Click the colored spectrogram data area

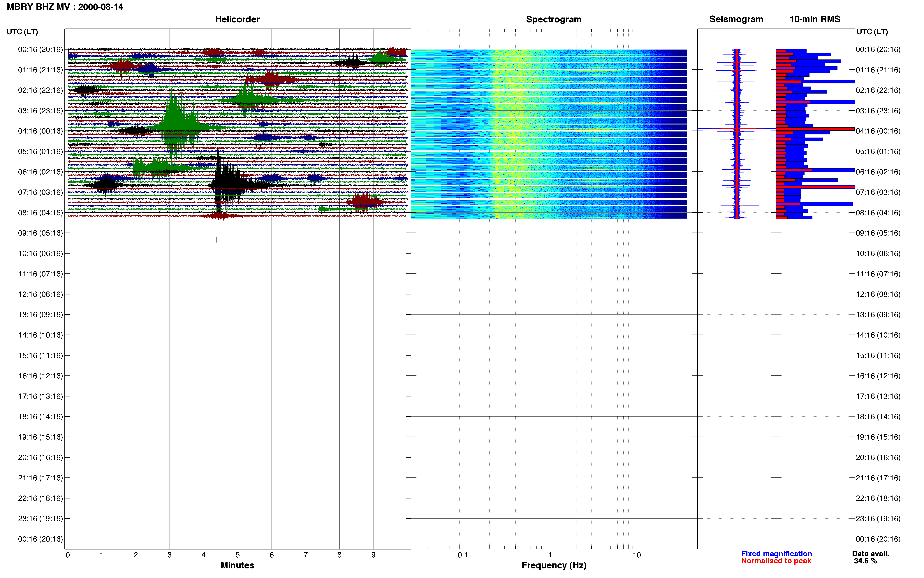click(x=549, y=134)
